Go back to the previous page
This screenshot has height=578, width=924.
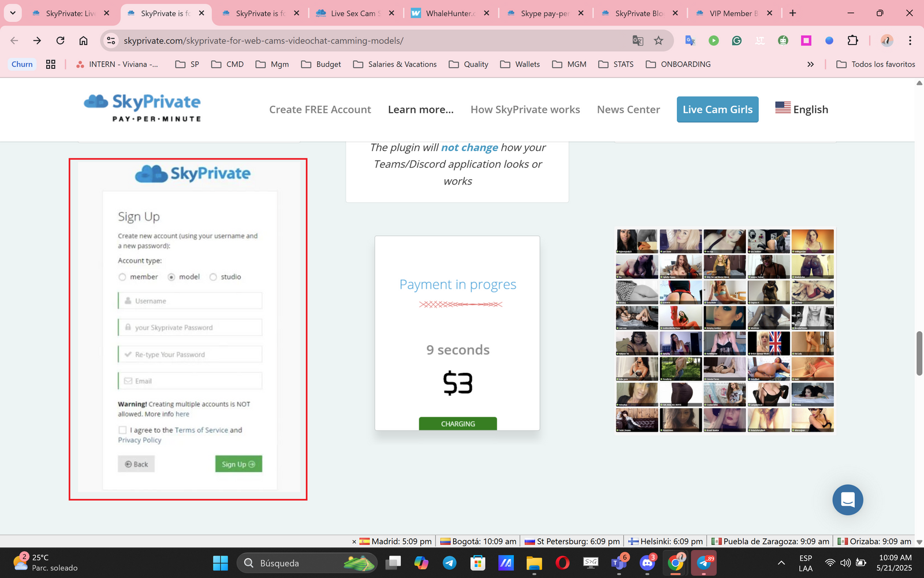(14, 40)
